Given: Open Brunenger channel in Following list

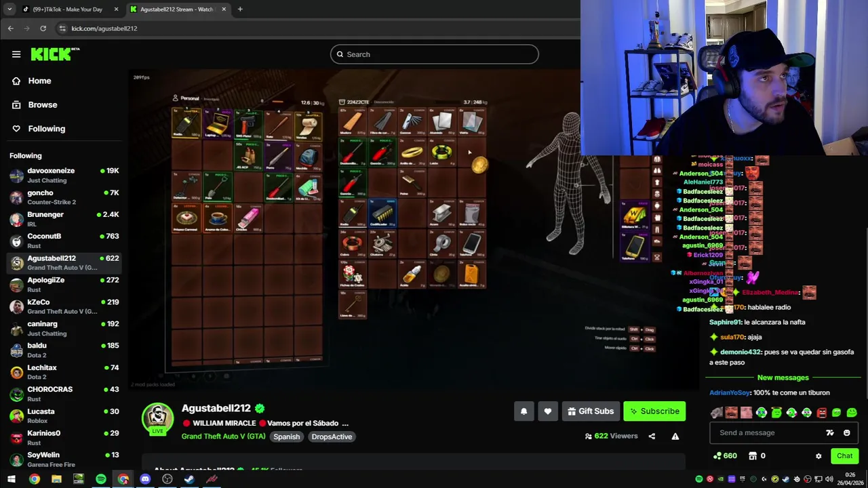Looking at the screenshot, I should tap(64, 219).
